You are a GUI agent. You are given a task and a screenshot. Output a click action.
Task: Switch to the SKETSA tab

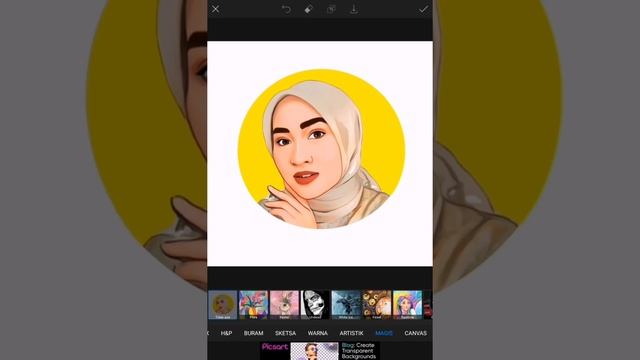tap(285, 333)
